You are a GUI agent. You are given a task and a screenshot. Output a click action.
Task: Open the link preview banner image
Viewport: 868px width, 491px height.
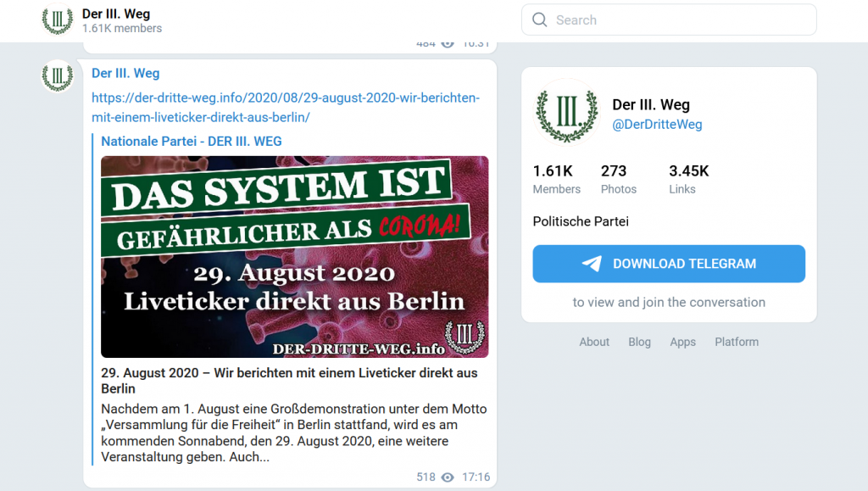[294, 256]
